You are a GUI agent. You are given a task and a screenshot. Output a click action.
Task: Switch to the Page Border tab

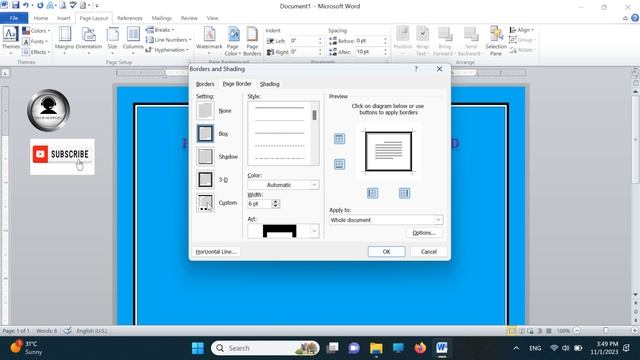coord(237,84)
